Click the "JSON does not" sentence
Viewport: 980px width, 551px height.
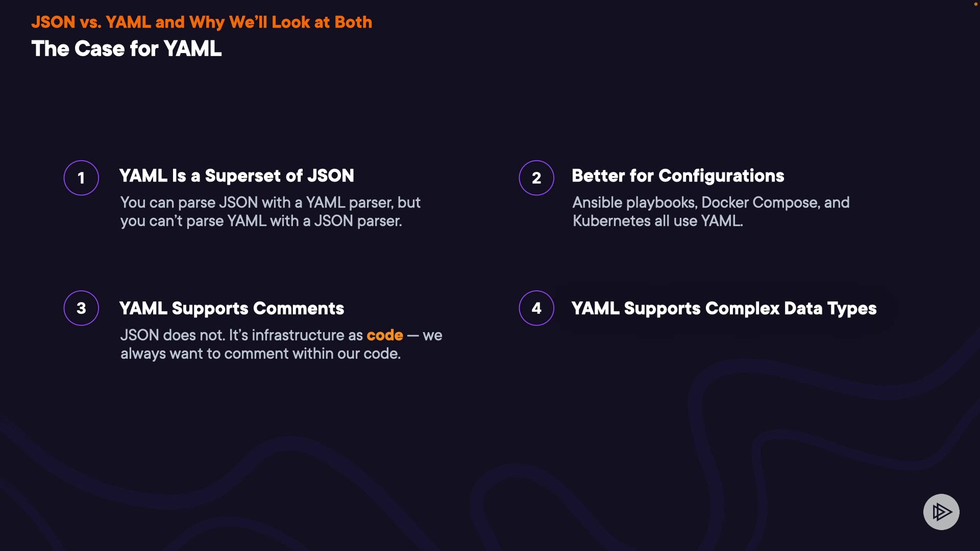coord(173,335)
